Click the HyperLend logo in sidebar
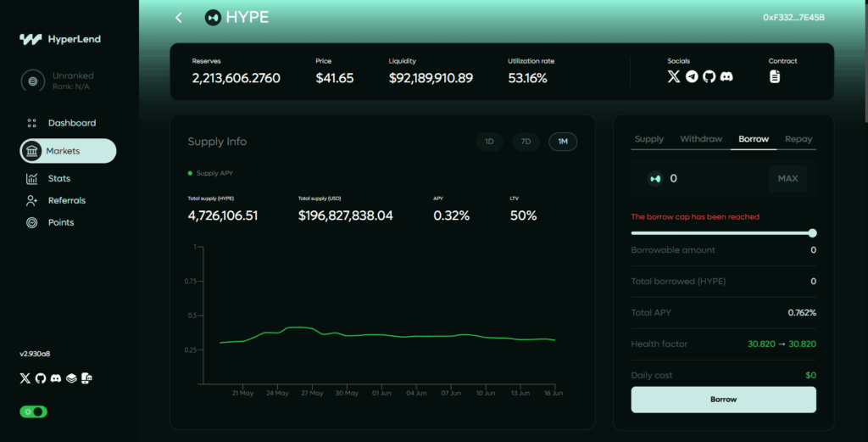868x442 pixels. [60, 39]
